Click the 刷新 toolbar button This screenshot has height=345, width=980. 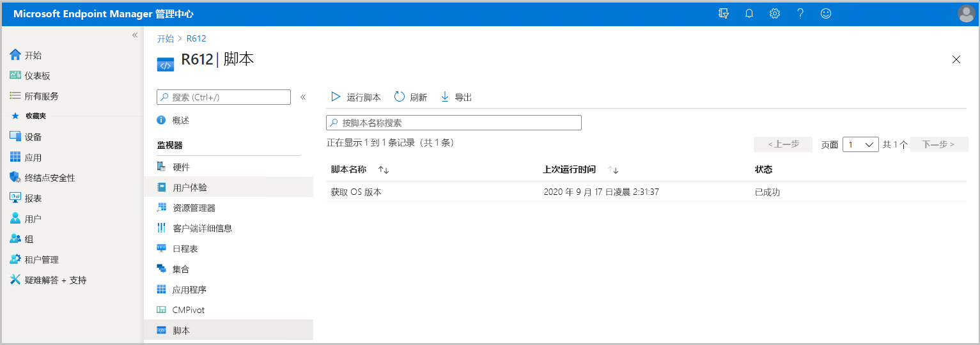pyautogui.click(x=410, y=97)
